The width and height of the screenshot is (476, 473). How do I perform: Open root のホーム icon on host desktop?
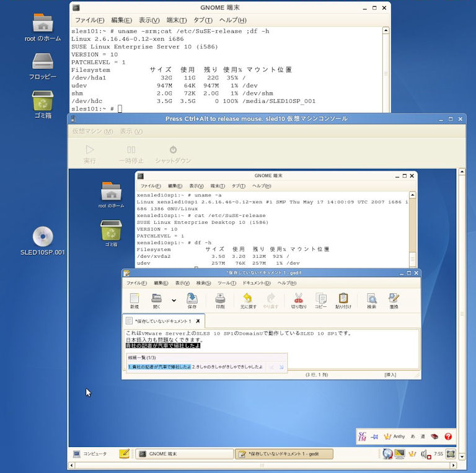pyautogui.click(x=43, y=27)
